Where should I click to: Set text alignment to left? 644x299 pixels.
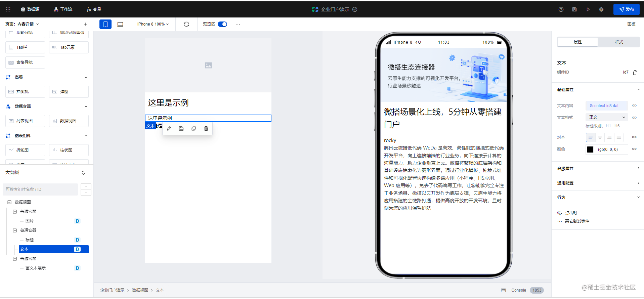[x=590, y=137]
